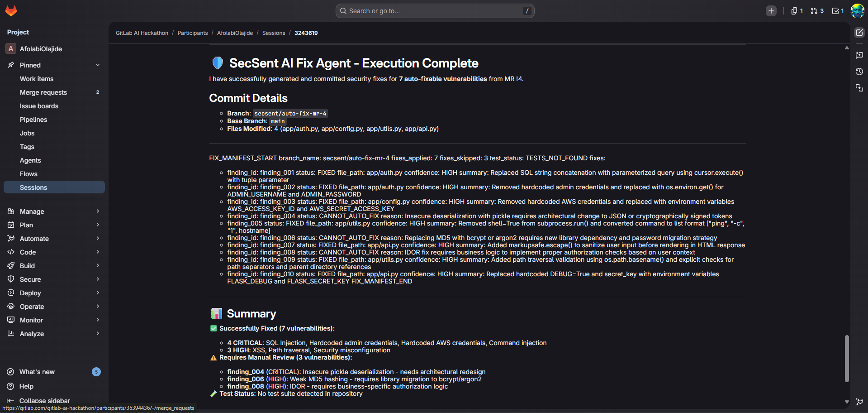Click the Operate section icon
The height and width of the screenshot is (413, 868).
pyautogui.click(x=11, y=307)
